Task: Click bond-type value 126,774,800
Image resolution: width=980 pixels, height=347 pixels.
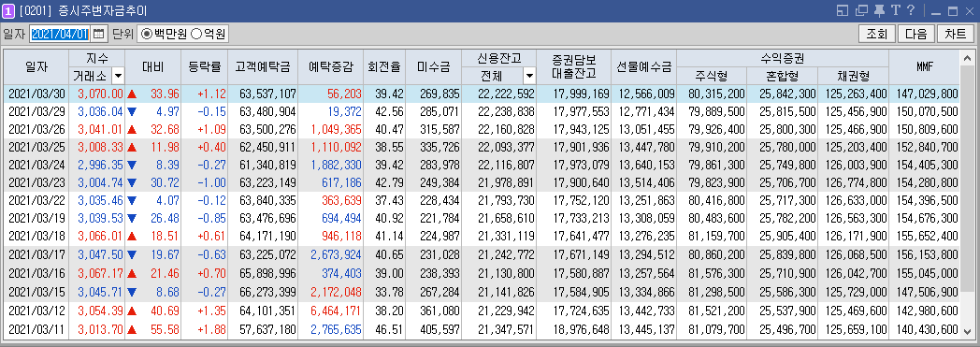Action: 856,183
